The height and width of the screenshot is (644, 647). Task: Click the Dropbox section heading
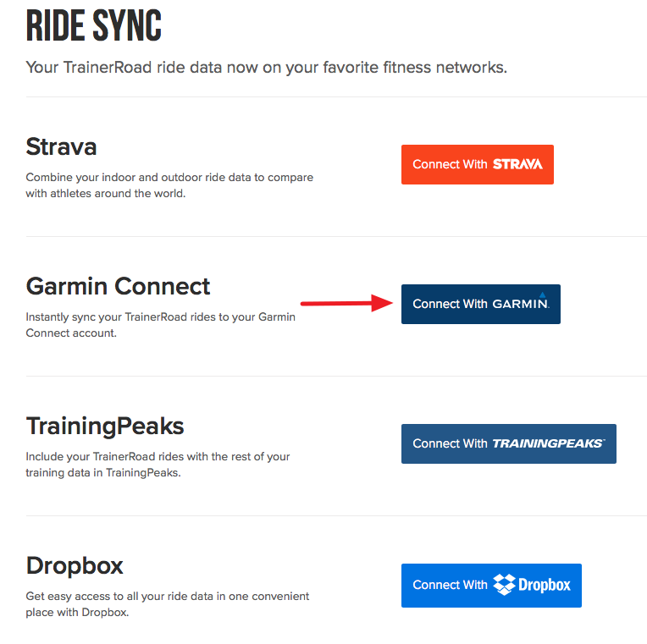coord(75,565)
